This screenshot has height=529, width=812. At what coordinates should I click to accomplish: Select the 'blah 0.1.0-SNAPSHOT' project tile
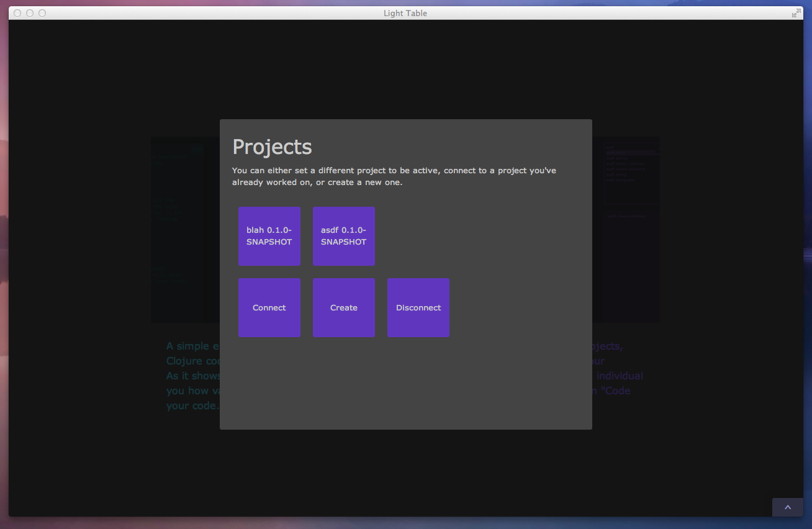click(x=269, y=236)
